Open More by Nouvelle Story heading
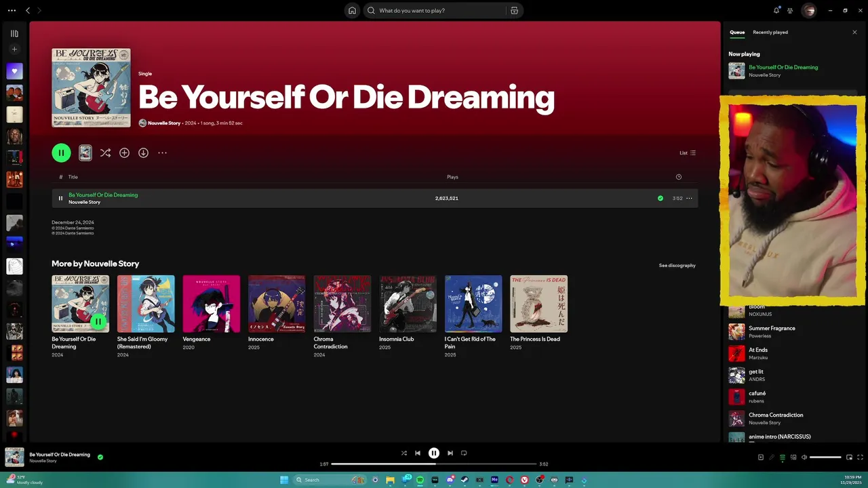 [x=96, y=264]
